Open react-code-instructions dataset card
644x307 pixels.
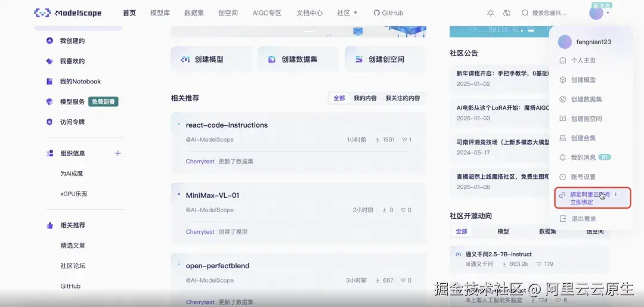pos(298,143)
